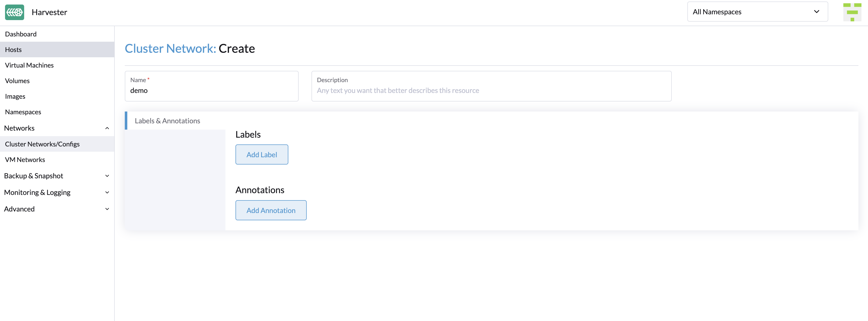868x321 pixels.
Task: Open the user avatar grid icon top right
Action: pyautogui.click(x=852, y=12)
